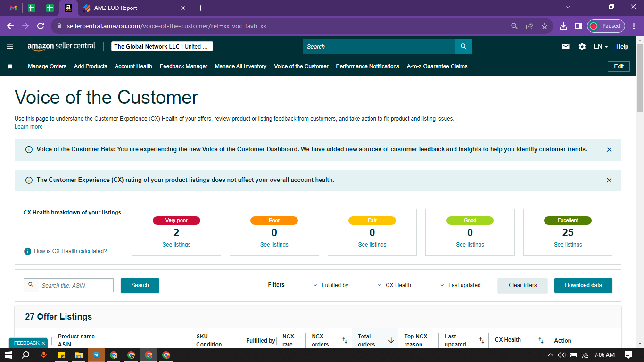Click the Download data button

(x=583, y=285)
